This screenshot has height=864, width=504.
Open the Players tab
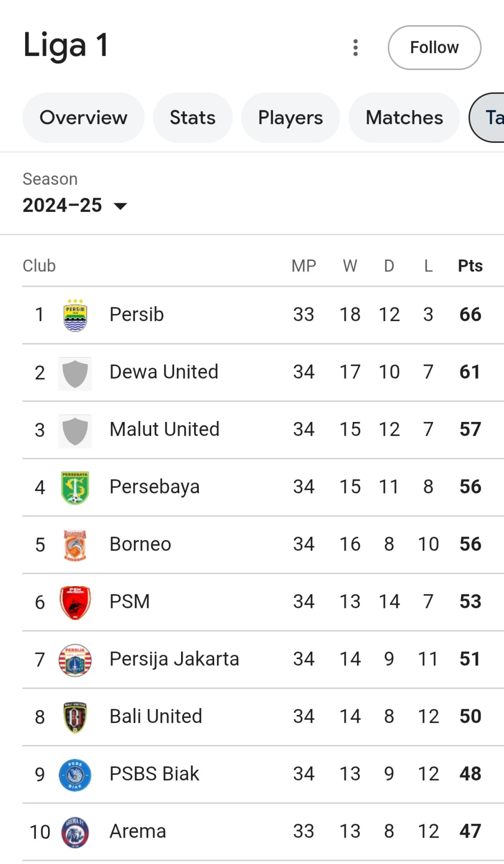291,117
